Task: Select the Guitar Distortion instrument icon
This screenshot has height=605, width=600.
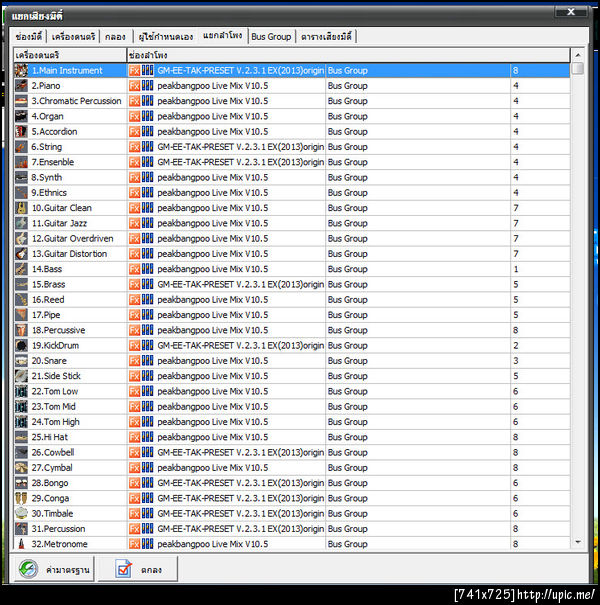Action: click(x=21, y=254)
